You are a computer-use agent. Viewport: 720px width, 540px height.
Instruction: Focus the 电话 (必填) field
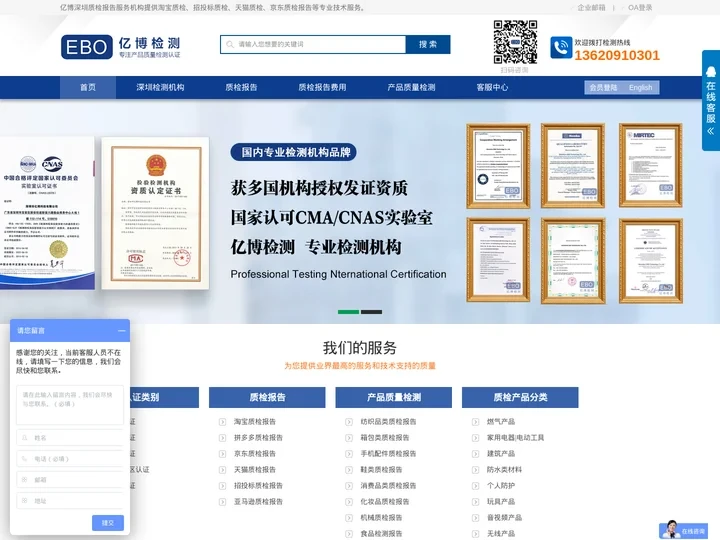pos(70,459)
